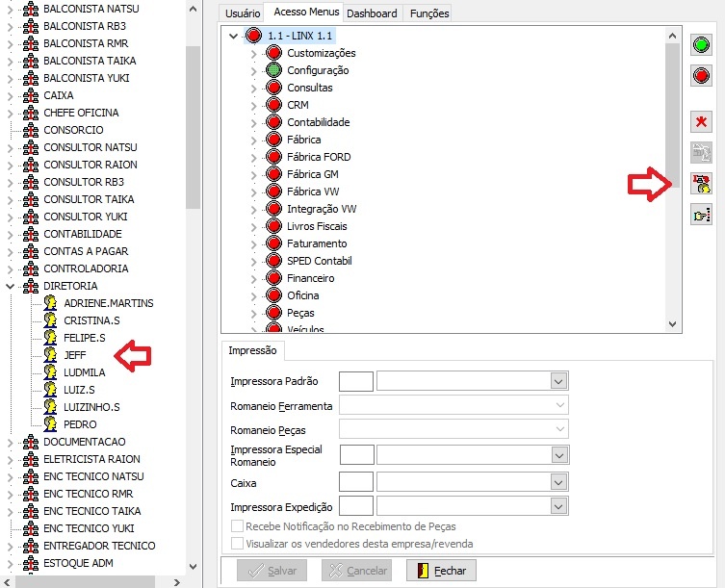725x588 pixels.
Task: Click the user icon beside PEDRO
Action: point(50,423)
